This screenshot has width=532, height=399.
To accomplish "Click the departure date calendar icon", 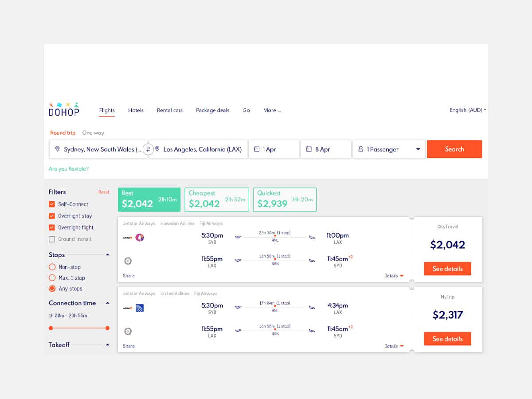I will (x=257, y=149).
